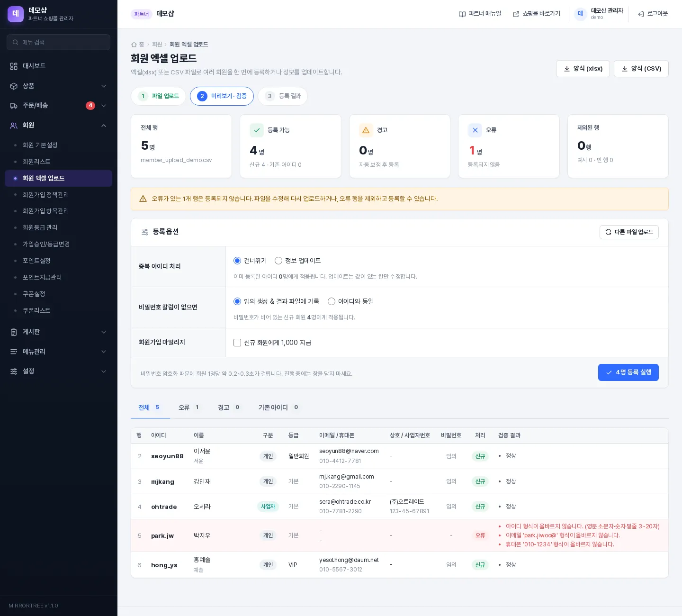Open 회원리스트 in the sidebar
This screenshot has width=682, height=616.
tap(58, 162)
